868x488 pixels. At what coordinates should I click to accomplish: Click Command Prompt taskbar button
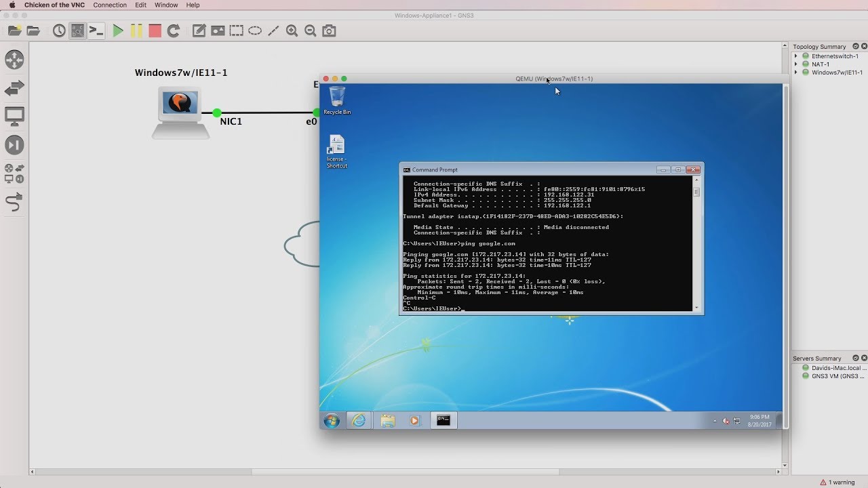pyautogui.click(x=443, y=421)
